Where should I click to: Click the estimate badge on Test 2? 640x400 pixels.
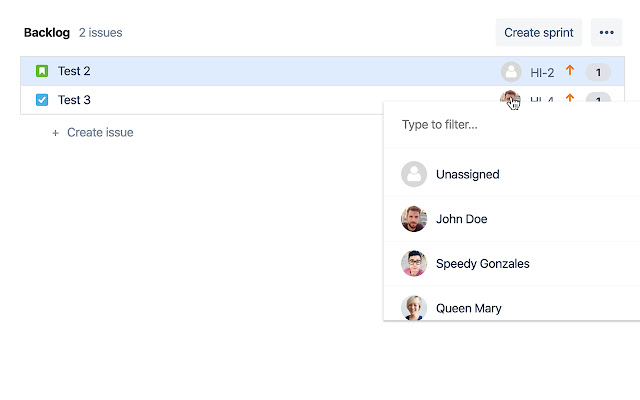pos(598,72)
